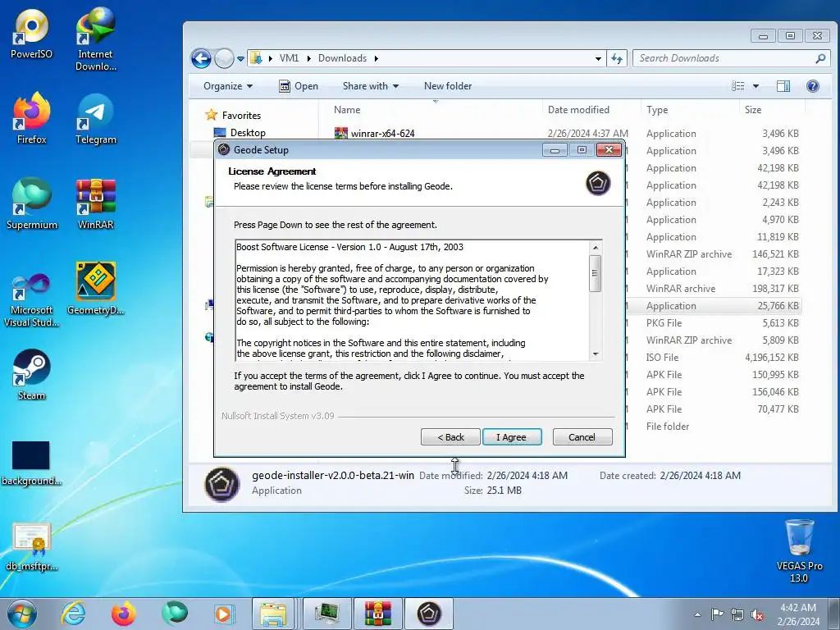Select Favorites in the navigation pane
This screenshot has height=630, width=840.
pyautogui.click(x=241, y=116)
